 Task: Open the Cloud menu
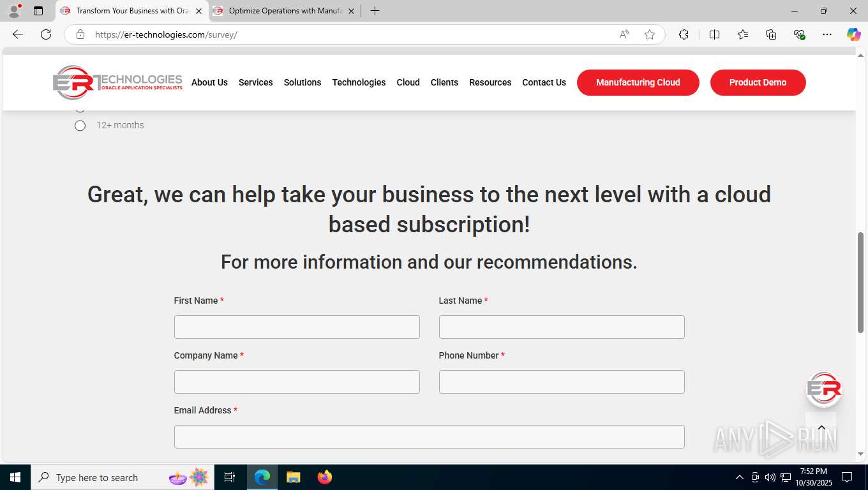408,82
